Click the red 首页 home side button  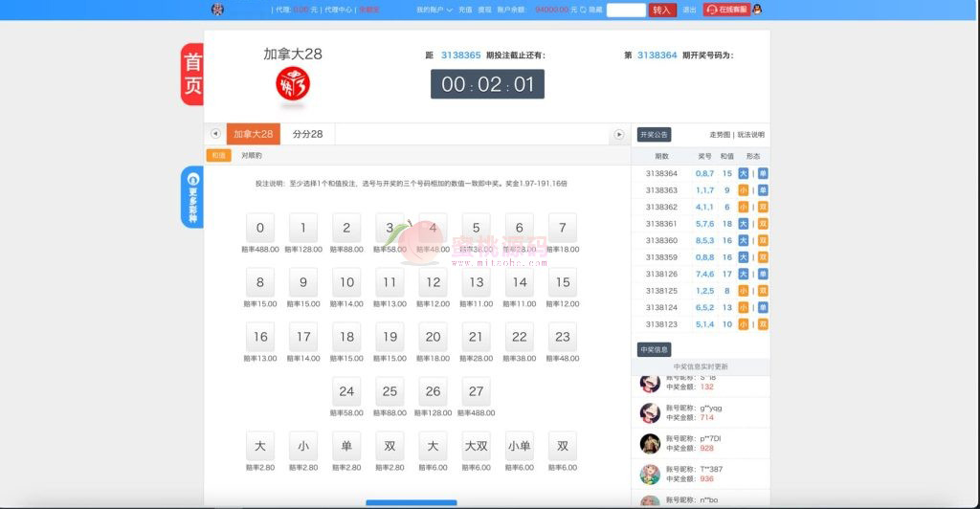click(x=192, y=74)
